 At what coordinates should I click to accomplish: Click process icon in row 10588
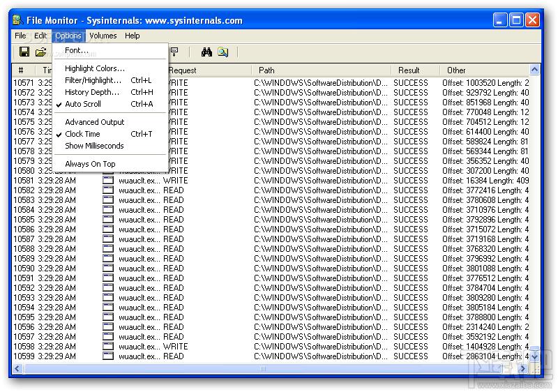pyautogui.click(x=108, y=248)
